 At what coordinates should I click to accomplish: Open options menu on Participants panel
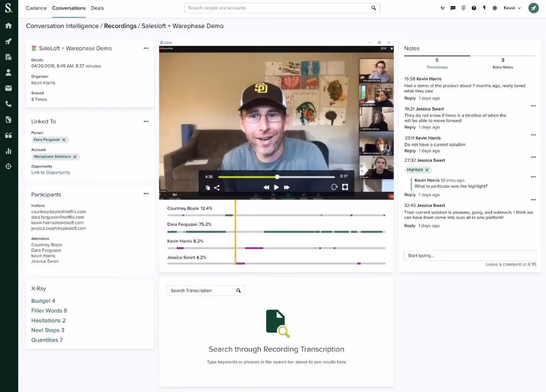[146, 193]
